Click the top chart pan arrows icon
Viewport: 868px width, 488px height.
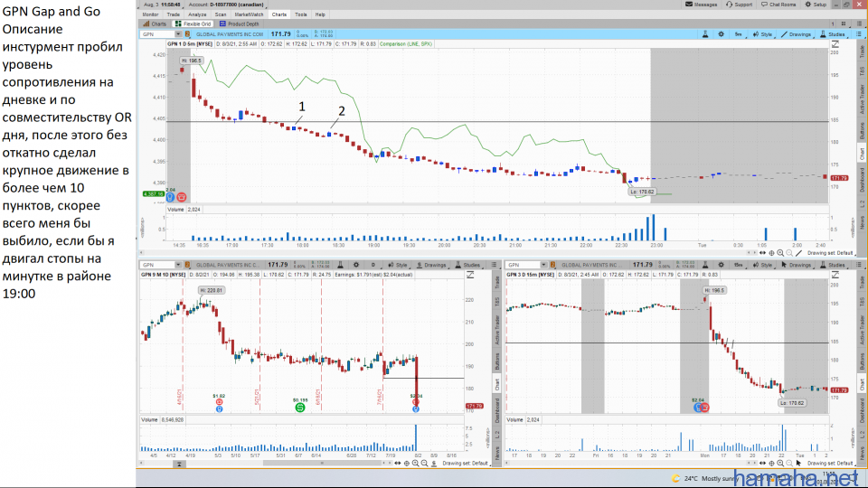(762, 253)
